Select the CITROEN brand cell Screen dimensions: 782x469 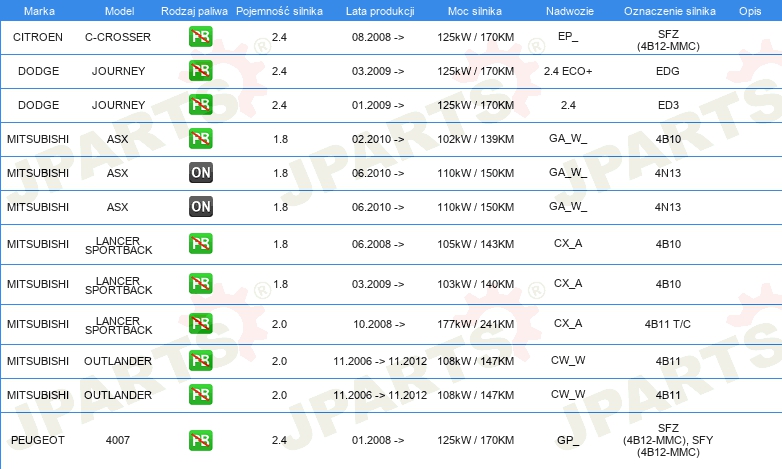[x=38, y=37]
